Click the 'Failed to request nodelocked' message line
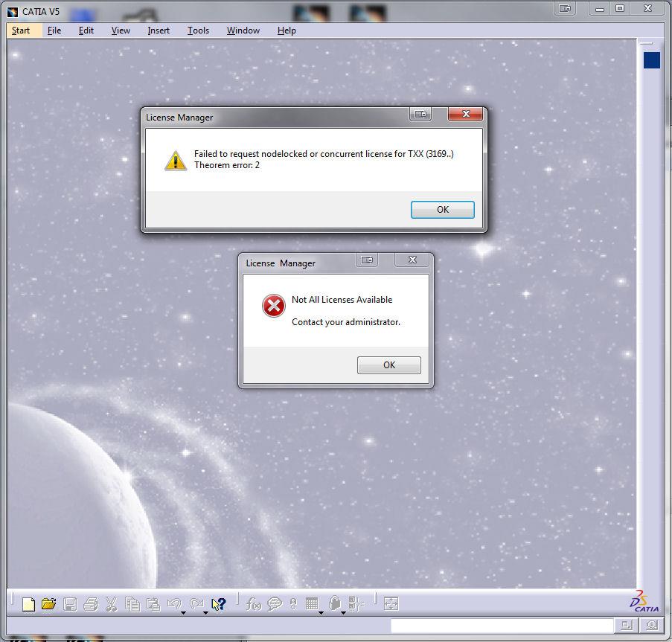Screen dimensions: 672x642 tap(324, 154)
